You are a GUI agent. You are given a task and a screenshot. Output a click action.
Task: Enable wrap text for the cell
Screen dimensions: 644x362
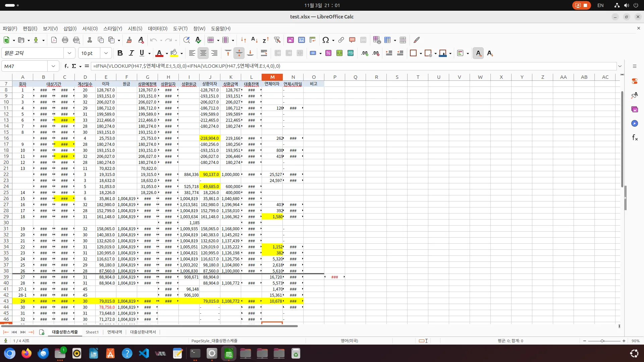(264, 53)
